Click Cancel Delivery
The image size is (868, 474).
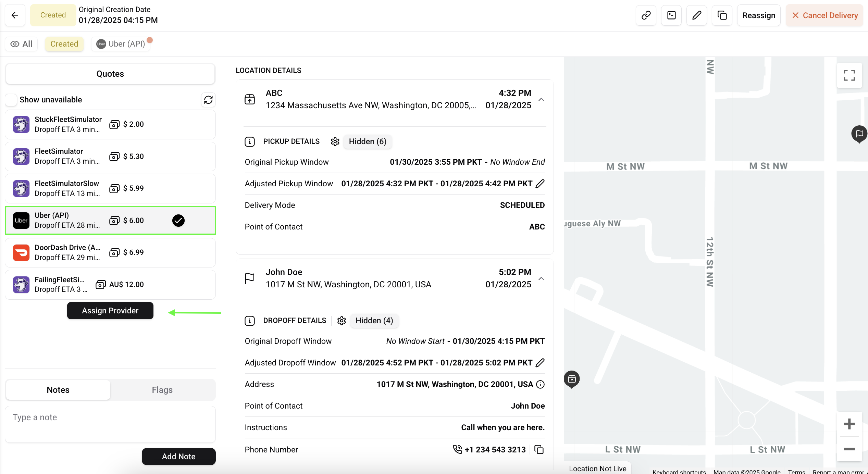coord(824,15)
